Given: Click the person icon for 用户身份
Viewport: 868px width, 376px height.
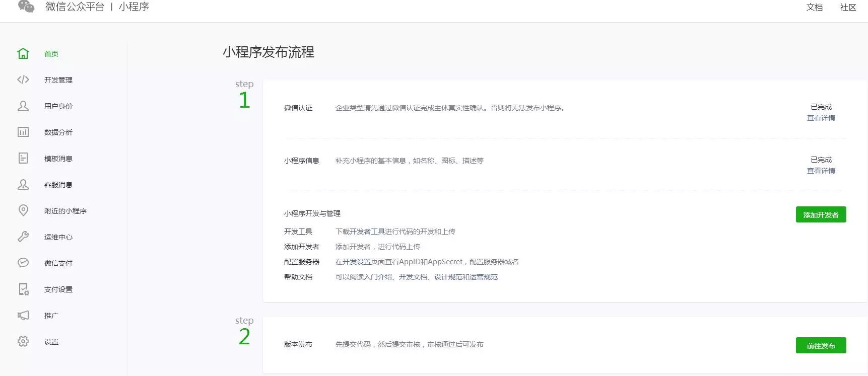Looking at the screenshot, I should pyautogui.click(x=23, y=106).
